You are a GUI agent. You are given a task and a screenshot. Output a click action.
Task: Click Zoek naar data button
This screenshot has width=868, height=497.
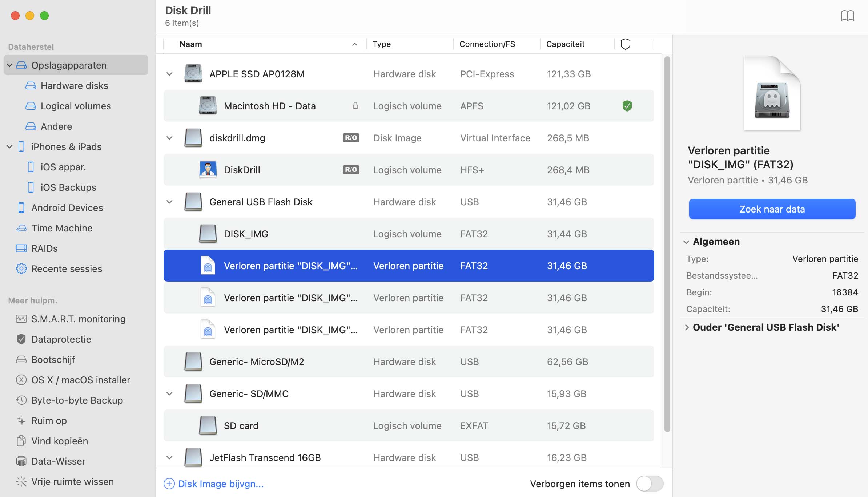click(772, 209)
